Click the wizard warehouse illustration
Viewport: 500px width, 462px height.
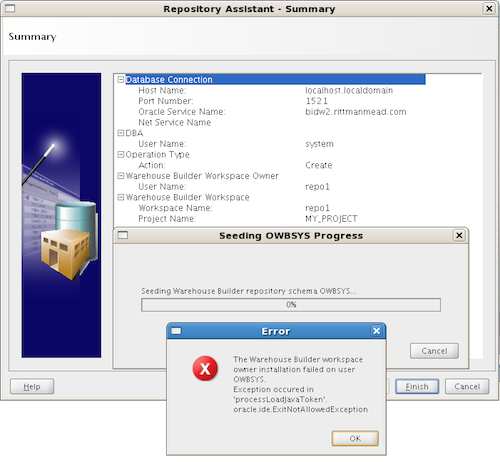point(61,215)
